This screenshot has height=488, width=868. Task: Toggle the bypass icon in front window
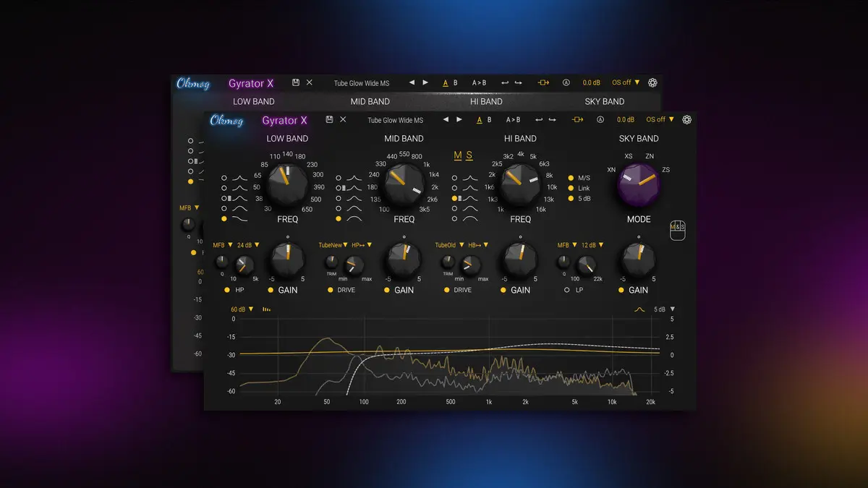[x=578, y=119]
